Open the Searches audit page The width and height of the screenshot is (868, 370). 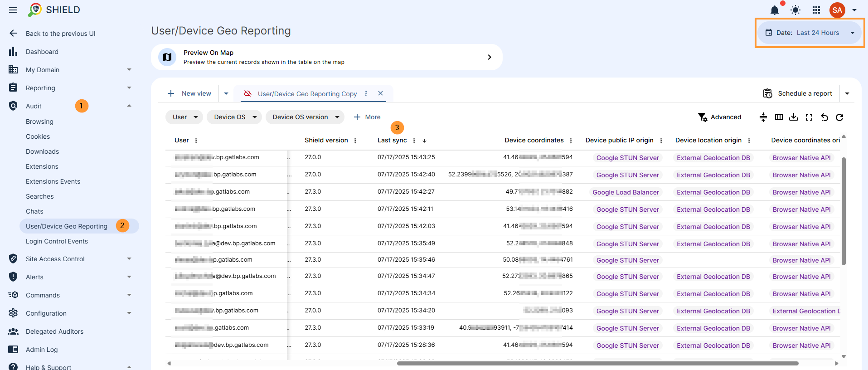point(39,196)
